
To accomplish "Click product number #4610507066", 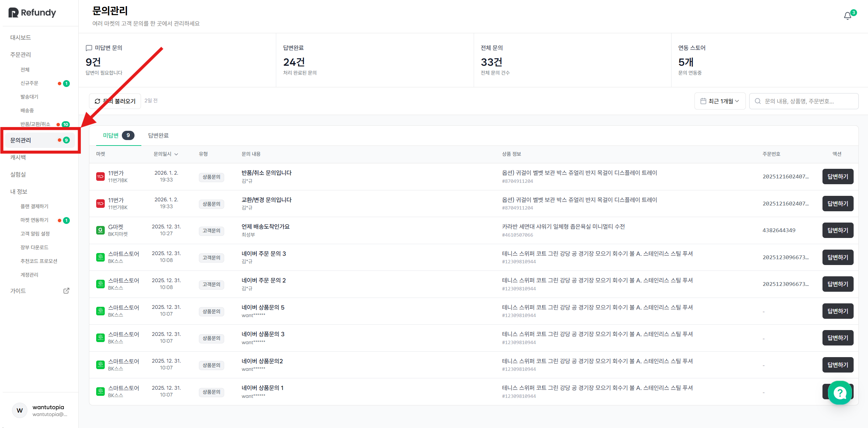I will [x=518, y=235].
